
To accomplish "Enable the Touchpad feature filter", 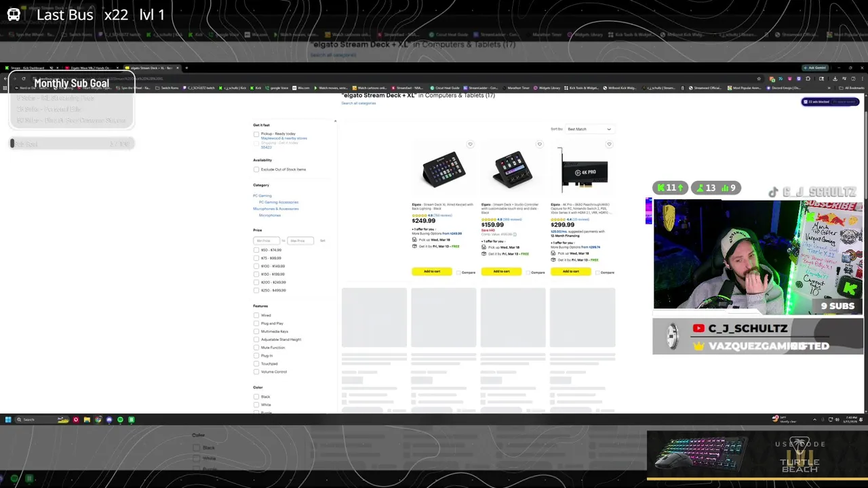I will 256,364.
